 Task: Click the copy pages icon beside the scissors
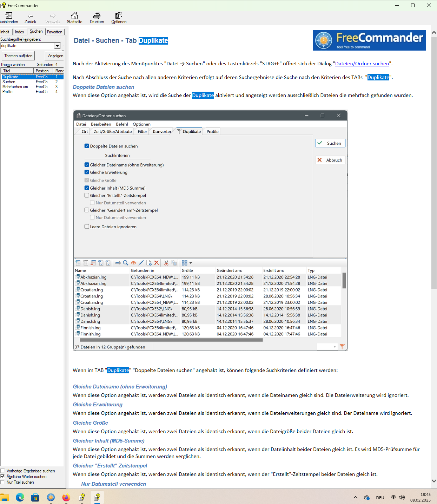point(174,263)
